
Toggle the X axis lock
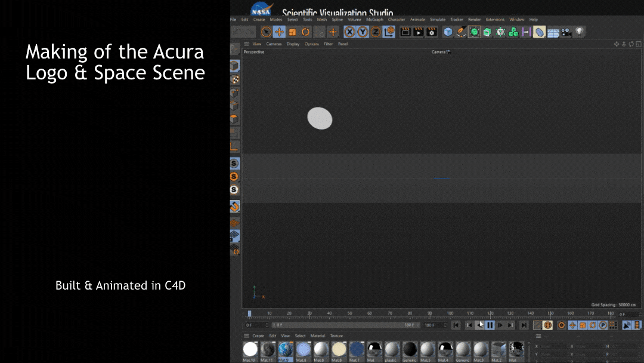349,32
